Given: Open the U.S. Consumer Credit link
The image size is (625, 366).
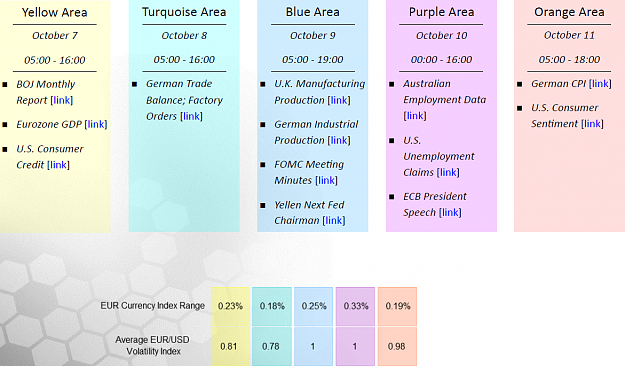Looking at the screenshot, I should pyautogui.click(x=59, y=165).
